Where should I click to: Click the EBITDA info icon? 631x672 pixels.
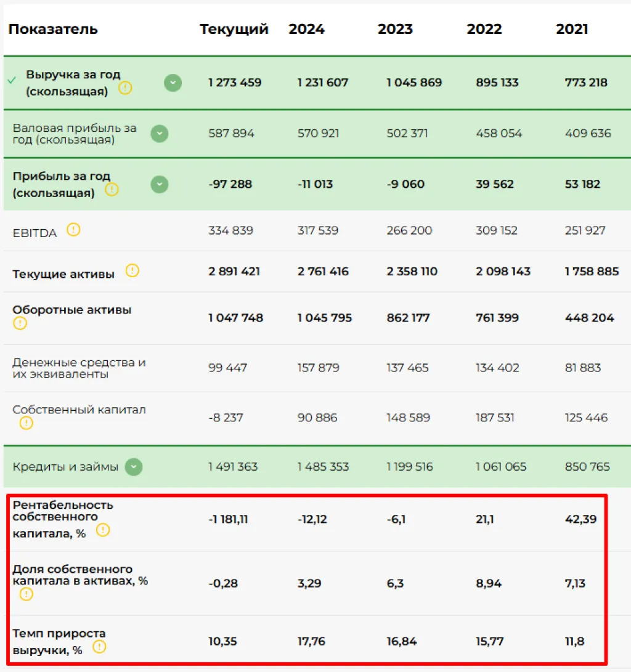pos(73,230)
